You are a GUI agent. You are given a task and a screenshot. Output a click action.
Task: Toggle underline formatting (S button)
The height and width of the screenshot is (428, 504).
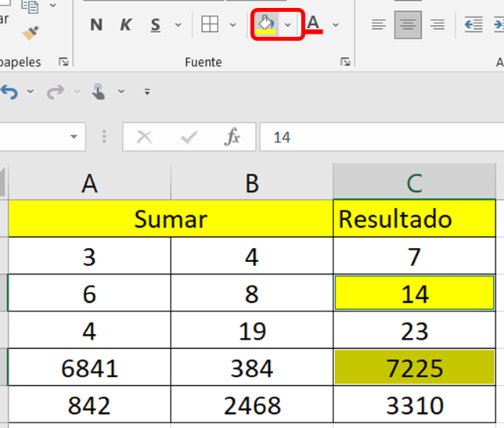point(156,25)
